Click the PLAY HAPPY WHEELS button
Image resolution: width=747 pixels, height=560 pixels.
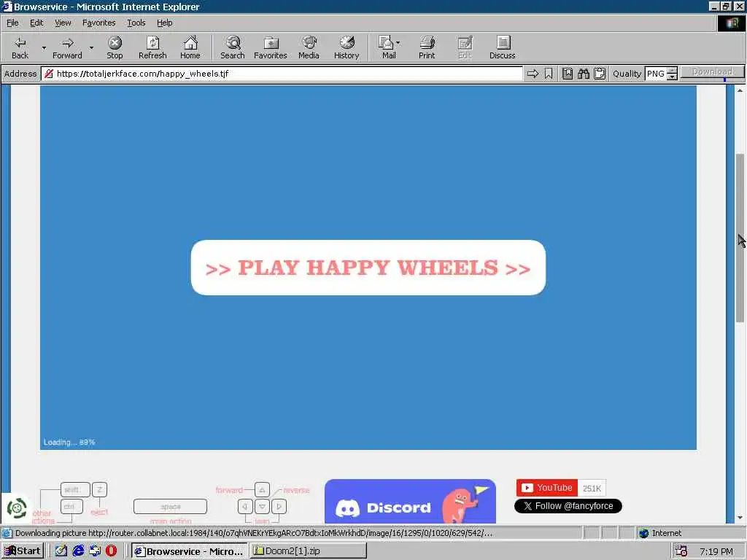(x=368, y=268)
